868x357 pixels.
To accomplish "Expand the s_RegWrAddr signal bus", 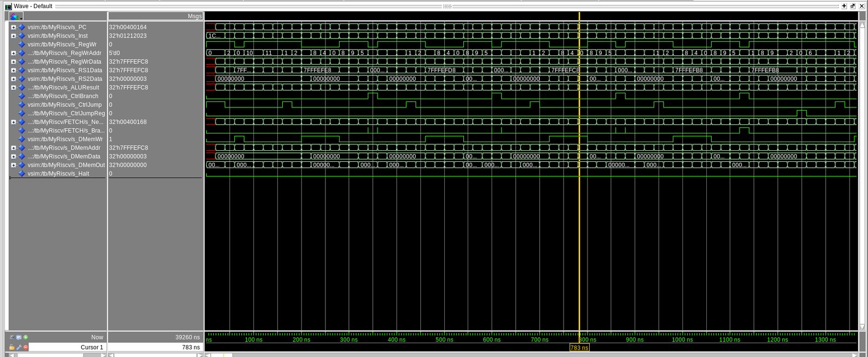I will 14,53.
